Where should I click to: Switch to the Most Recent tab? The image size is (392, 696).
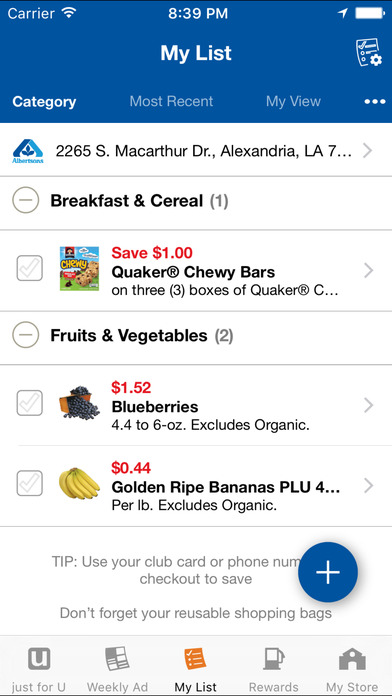point(171,102)
